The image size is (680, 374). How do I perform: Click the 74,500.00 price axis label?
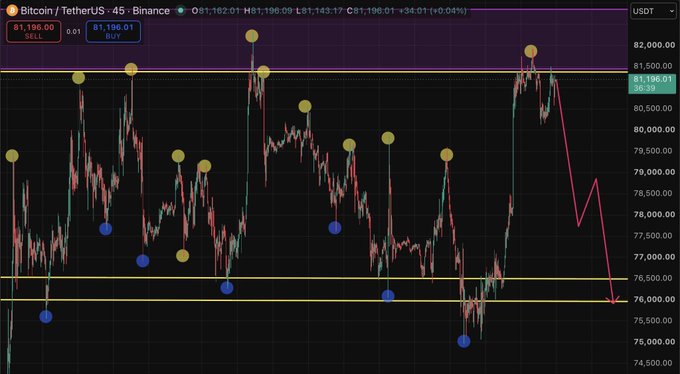click(x=654, y=364)
